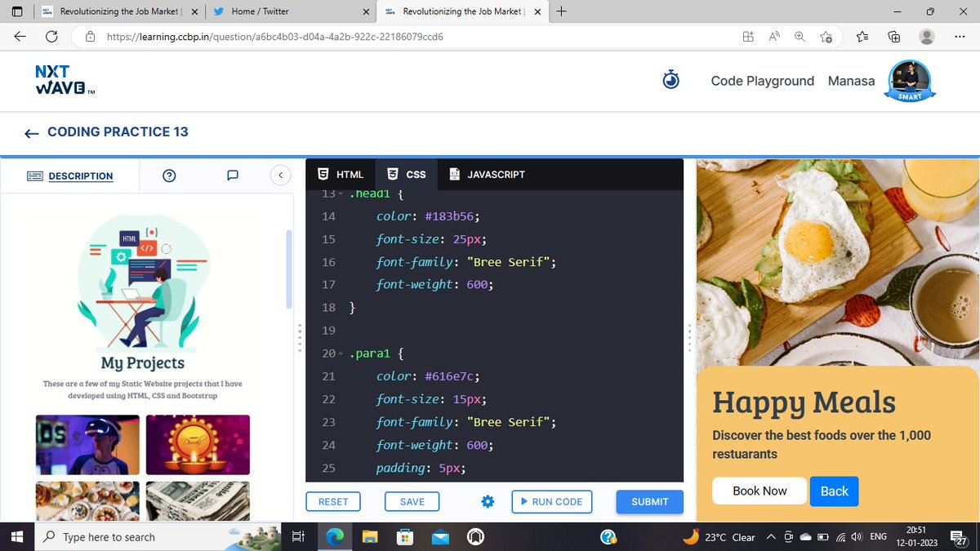This screenshot has height=551, width=980.
Task: Click the site lock icon in address bar
Action: point(91,37)
